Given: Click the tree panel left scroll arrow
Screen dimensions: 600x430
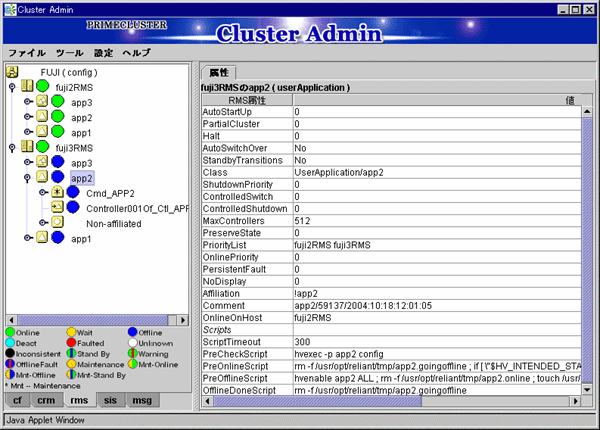Looking at the screenshot, I should coord(11,320).
